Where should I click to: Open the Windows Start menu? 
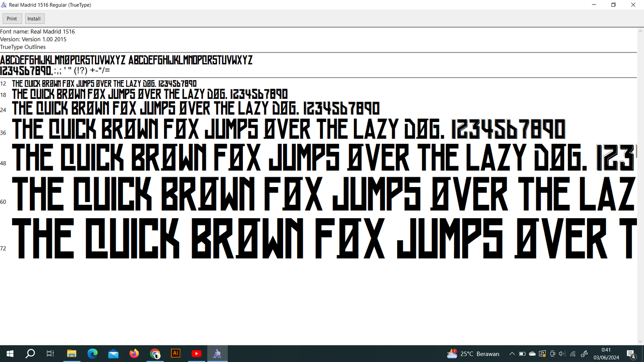click(10, 354)
